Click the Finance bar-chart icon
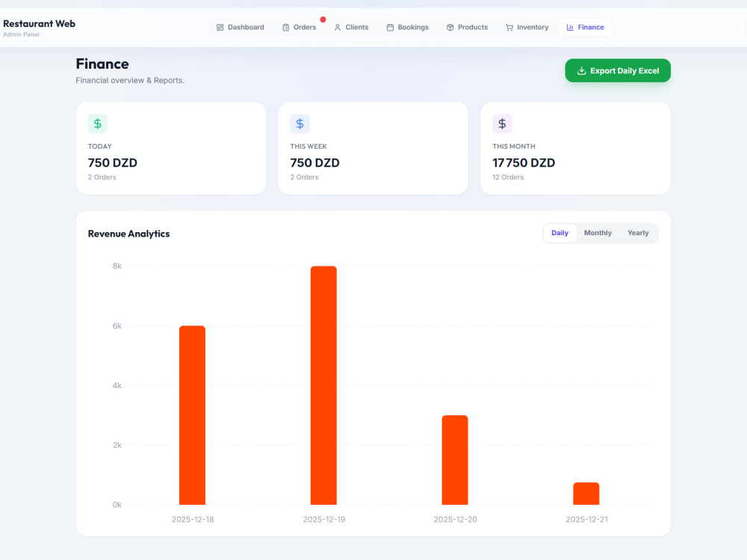Viewport: 747px width, 560px height. pyautogui.click(x=570, y=28)
